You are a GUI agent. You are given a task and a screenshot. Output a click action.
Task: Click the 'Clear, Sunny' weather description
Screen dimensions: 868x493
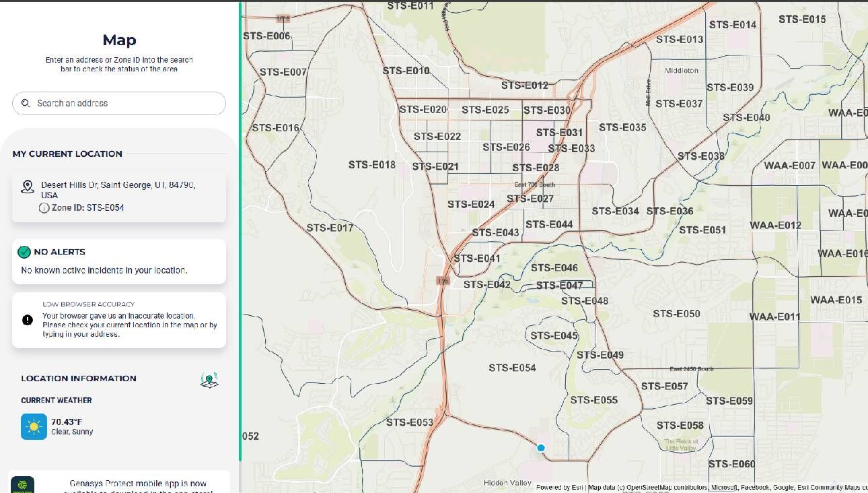72,432
